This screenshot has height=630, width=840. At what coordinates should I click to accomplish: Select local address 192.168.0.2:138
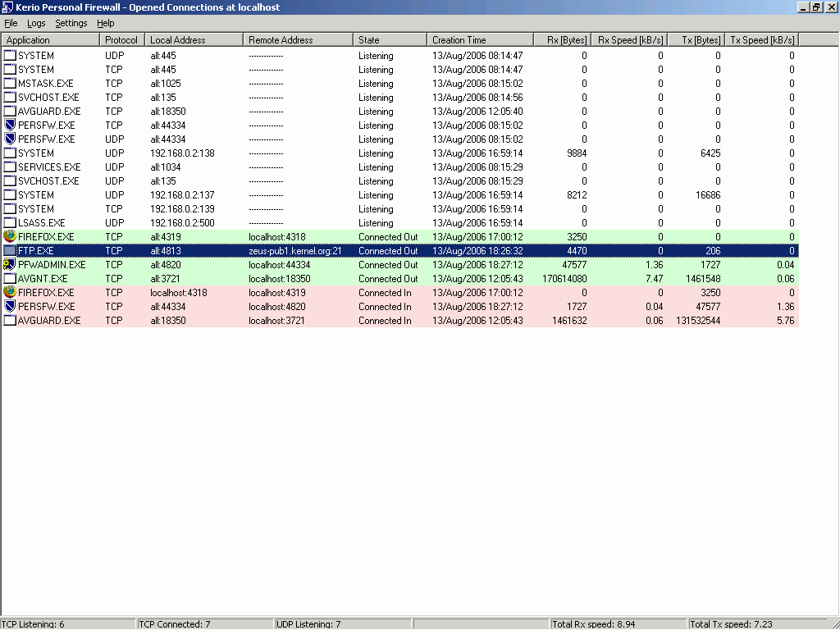pyautogui.click(x=182, y=153)
